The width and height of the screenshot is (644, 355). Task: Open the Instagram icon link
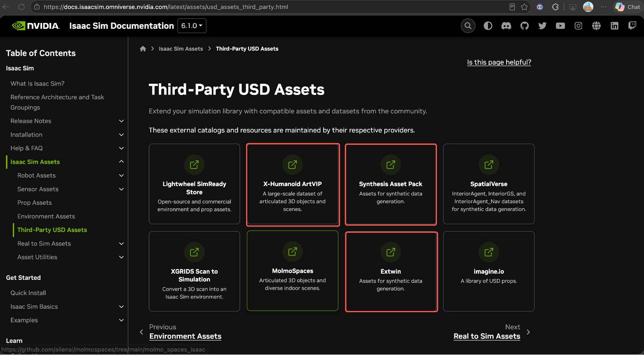tap(579, 26)
